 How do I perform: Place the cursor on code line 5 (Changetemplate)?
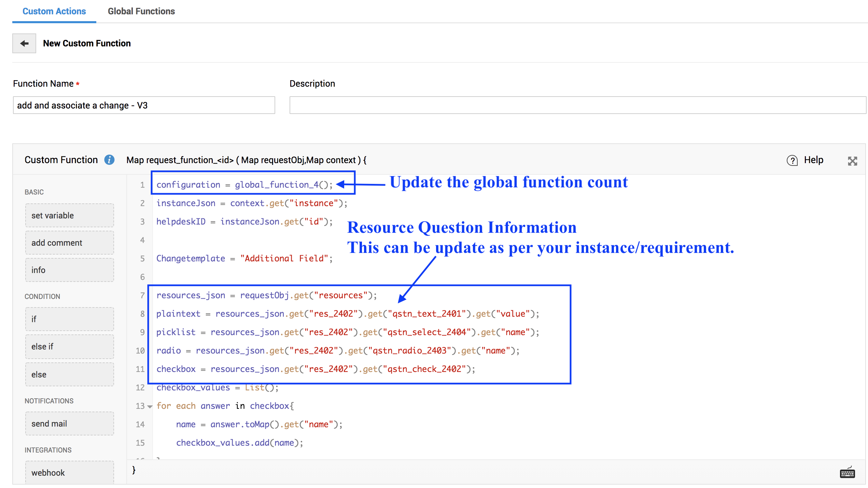point(244,258)
